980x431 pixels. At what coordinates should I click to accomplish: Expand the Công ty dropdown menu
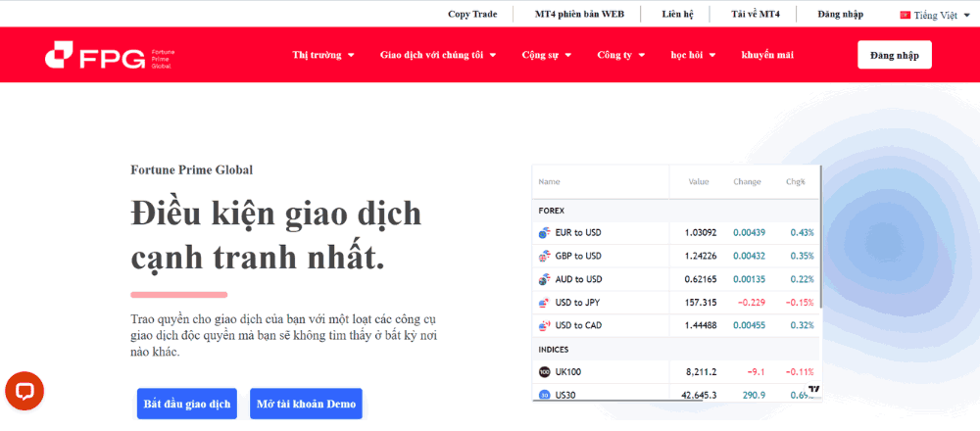coord(621,55)
